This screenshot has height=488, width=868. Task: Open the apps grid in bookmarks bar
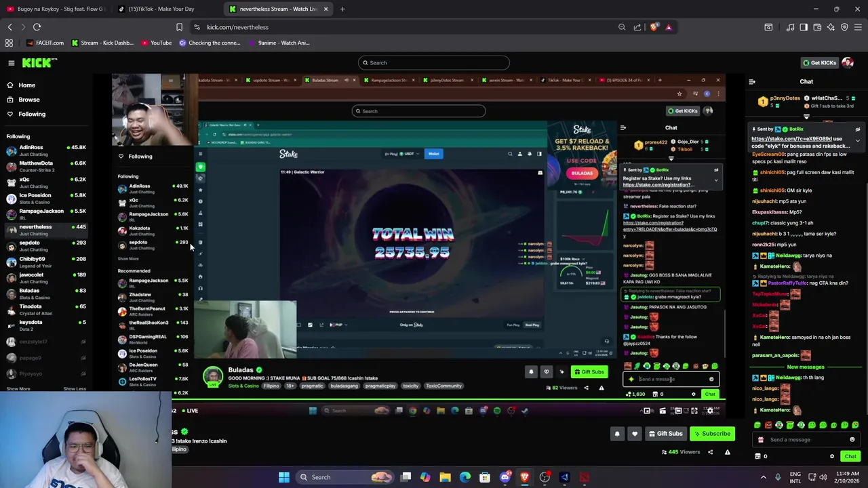9,43
